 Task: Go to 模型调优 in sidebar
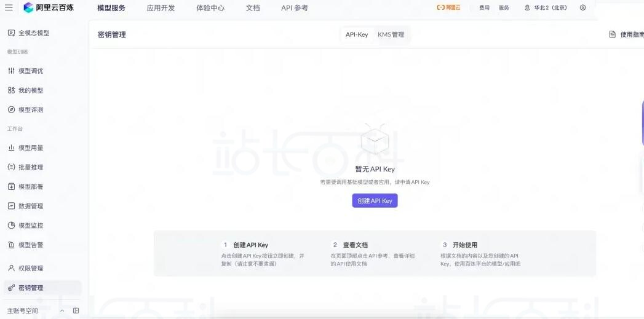click(30, 71)
